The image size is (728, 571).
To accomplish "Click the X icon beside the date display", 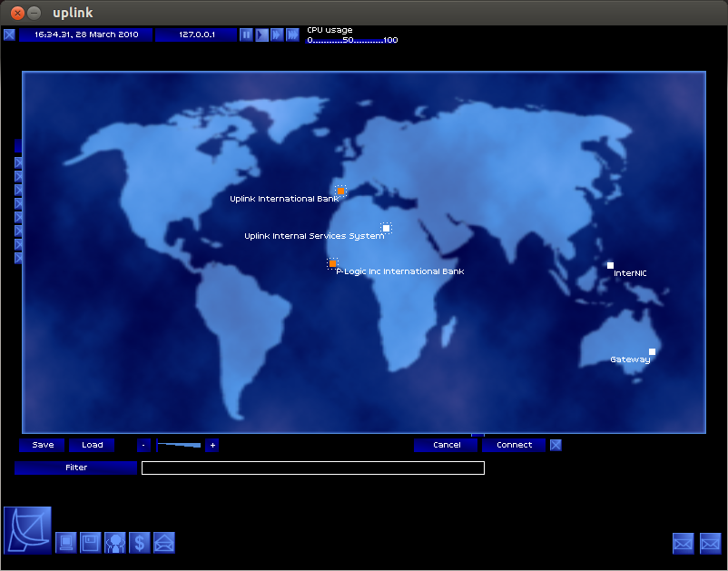I will pyautogui.click(x=9, y=34).
